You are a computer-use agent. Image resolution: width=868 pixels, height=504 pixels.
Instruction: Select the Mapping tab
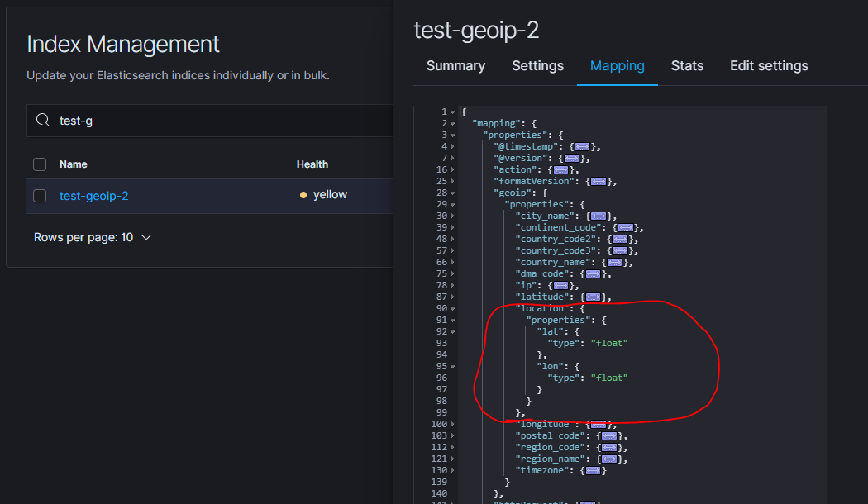618,66
